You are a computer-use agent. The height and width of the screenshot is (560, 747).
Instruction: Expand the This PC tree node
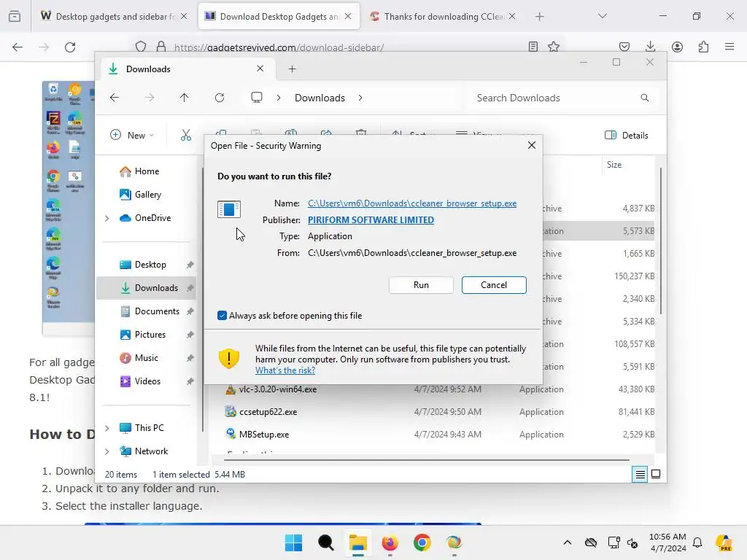[107, 428]
